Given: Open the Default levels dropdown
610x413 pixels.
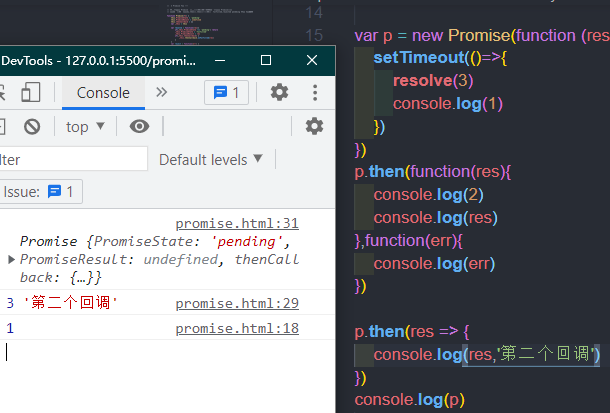Looking at the screenshot, I should (x=211, y=160).
